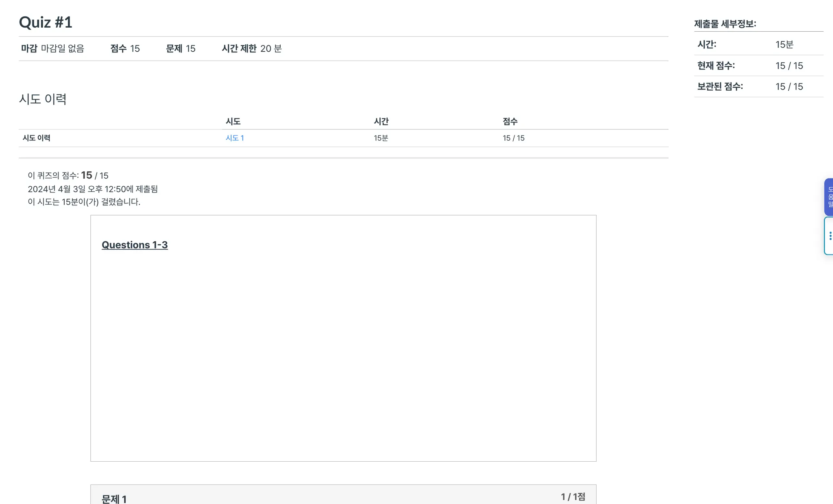Click the 시간 column header in table
The width and height of the screenshot is (833, 504).
381,121
